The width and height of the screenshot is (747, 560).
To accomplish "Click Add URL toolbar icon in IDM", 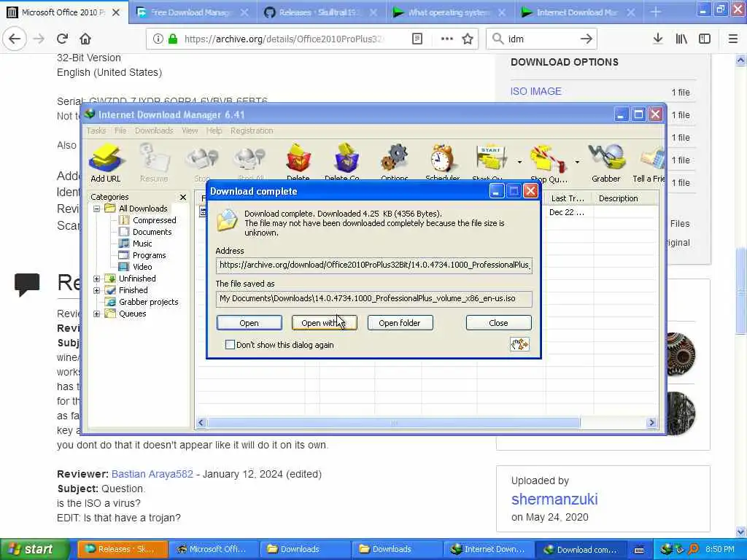I will point(106,163).
